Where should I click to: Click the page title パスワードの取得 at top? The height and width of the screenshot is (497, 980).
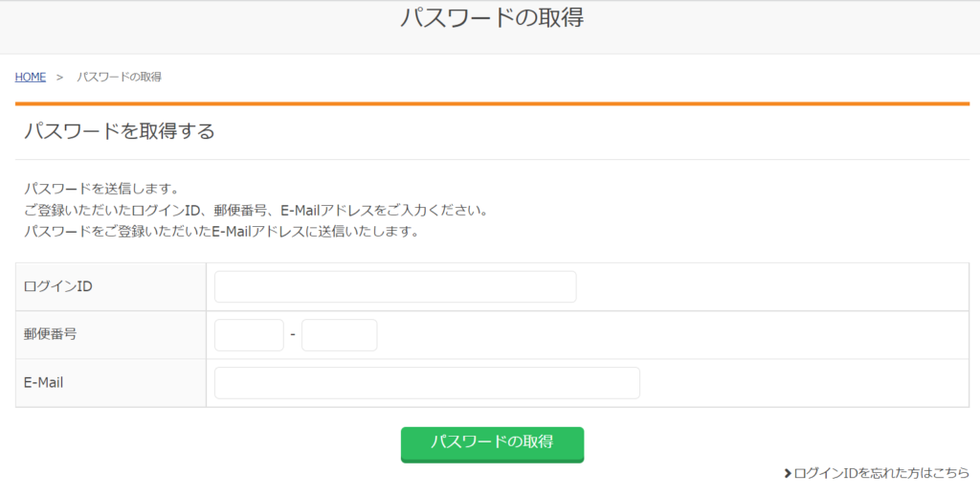[492, 17]
